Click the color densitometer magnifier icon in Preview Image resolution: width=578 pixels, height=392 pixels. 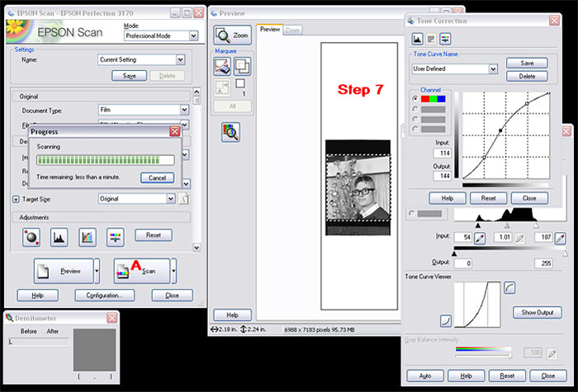[230, 133]
